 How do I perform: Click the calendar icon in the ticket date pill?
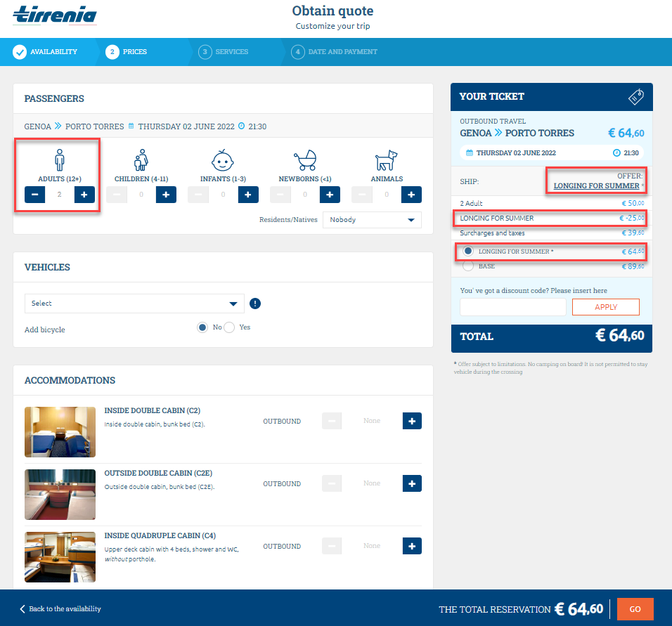(470, 153)
